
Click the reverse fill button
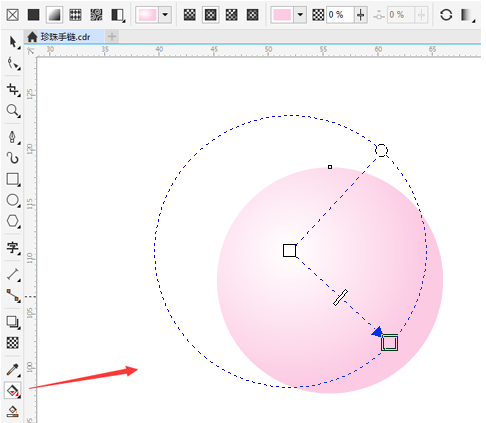(x=446, y=15)
